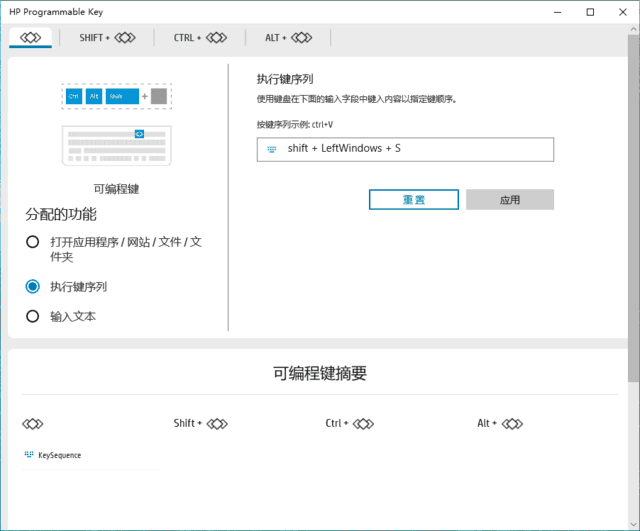Click the Shift + key summary heading

click(x=200, y=424)
